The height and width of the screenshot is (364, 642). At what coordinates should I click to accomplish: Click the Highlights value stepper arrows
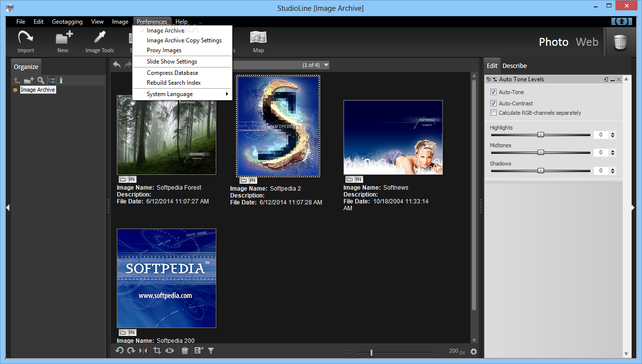[612, 135]
